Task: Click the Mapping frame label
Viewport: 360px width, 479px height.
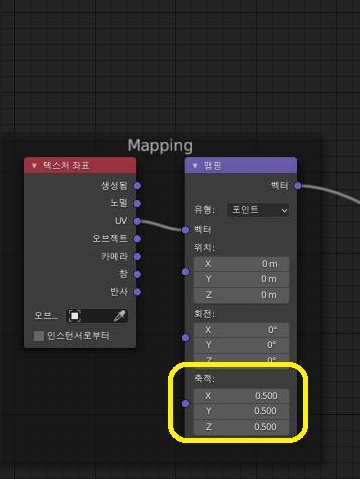Action: tap(160, 146)
